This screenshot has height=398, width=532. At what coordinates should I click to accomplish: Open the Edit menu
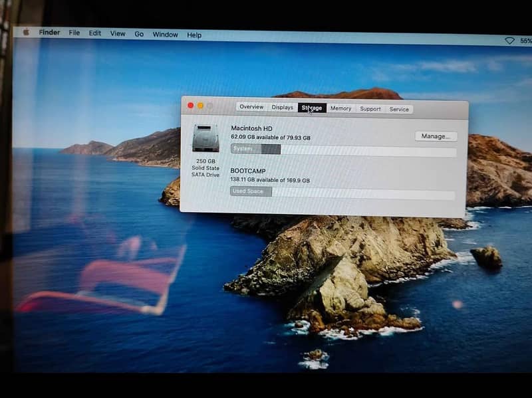(x=94, y=33)
